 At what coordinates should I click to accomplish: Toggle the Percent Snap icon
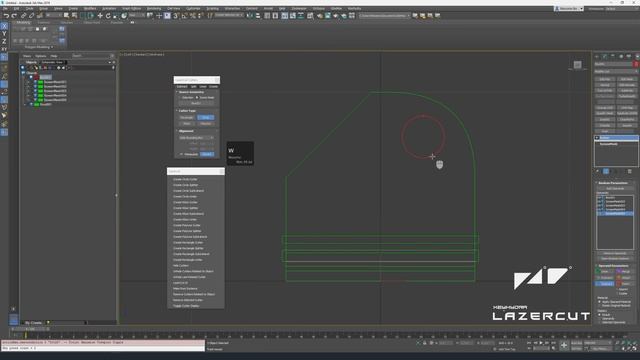[x=193, y=16]
